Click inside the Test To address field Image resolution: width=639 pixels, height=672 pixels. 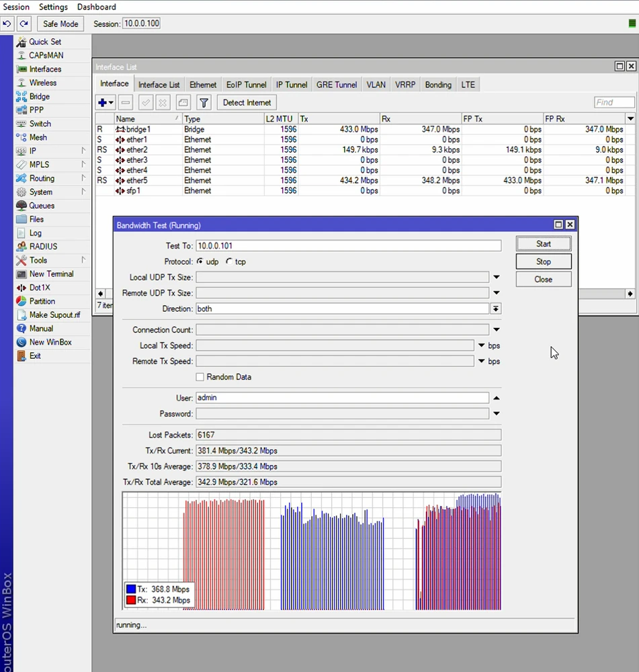click(336, 245)
